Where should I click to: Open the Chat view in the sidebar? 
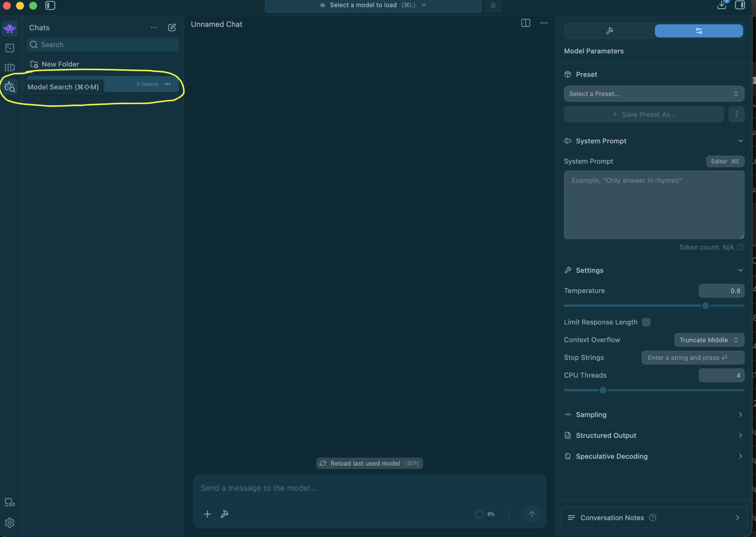9,28
